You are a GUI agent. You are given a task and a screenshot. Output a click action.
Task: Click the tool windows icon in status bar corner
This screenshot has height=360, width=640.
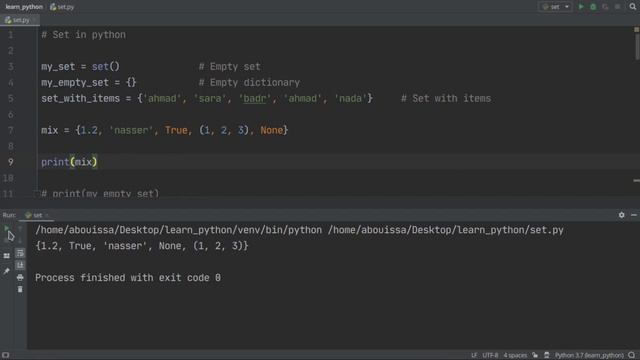(x=5, y=355)
